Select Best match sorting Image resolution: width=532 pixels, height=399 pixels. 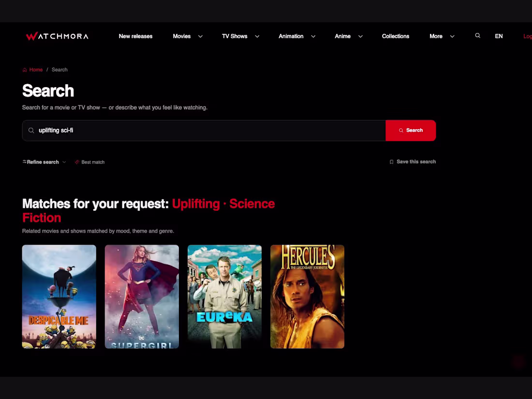93,162
